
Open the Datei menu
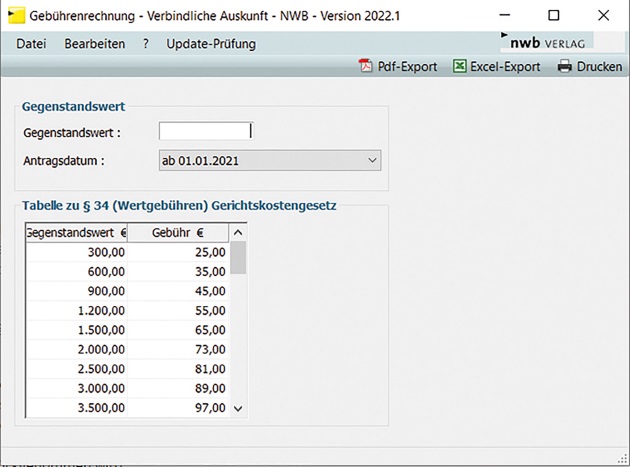(x=31, y=44)
